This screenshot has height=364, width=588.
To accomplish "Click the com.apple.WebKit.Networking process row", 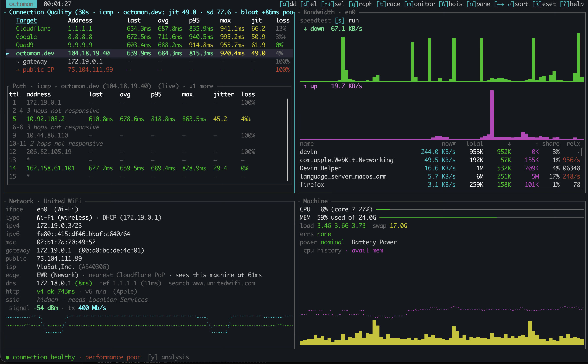I will 440,160.
